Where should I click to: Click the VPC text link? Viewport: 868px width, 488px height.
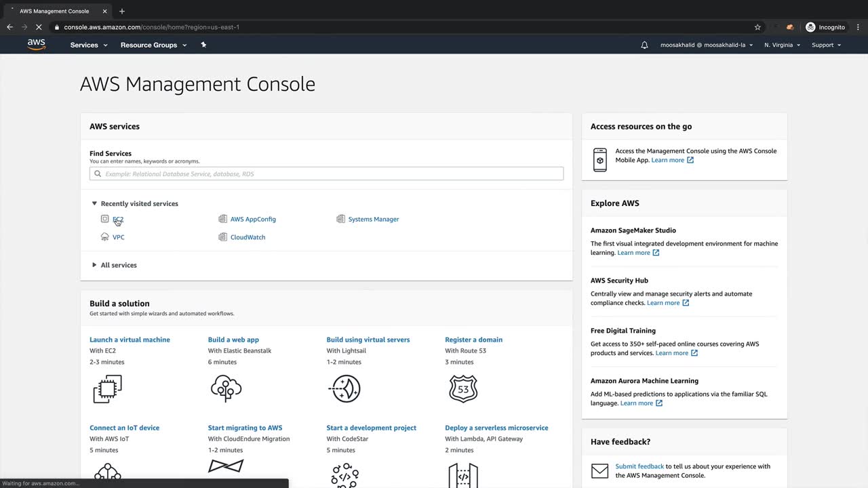point(119,237)
